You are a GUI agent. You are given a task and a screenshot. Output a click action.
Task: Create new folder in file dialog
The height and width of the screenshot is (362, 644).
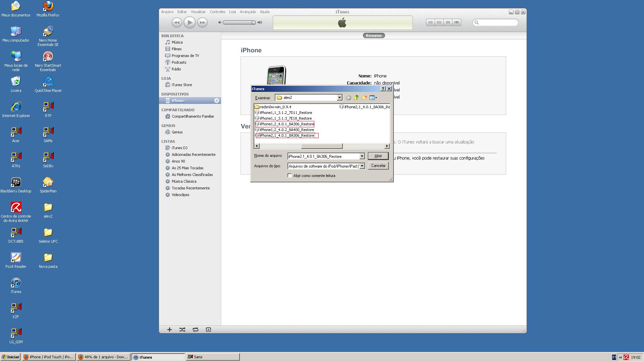[x=364, y=98]
